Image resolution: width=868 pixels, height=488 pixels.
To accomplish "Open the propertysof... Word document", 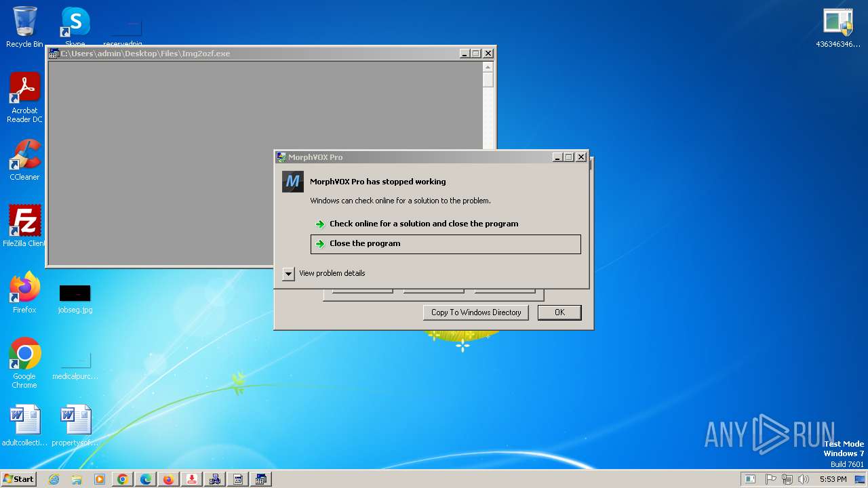I will click(x=75, y=426).
